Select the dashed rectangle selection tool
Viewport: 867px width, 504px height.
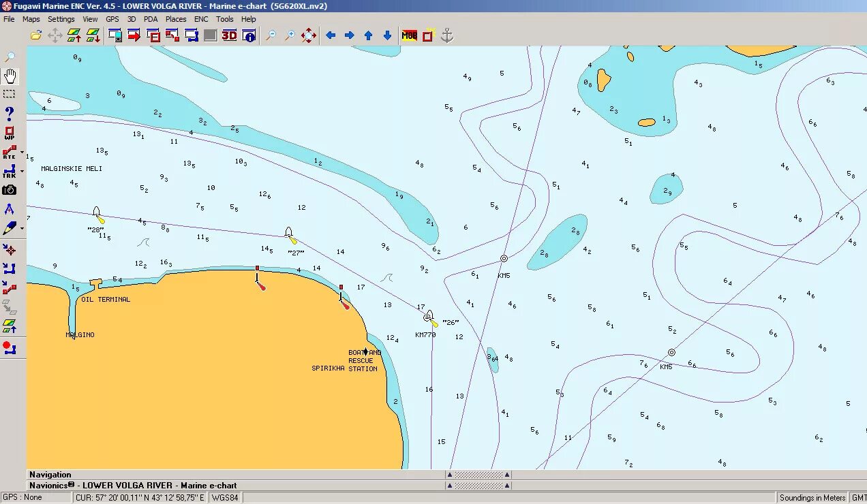(10, 94)
